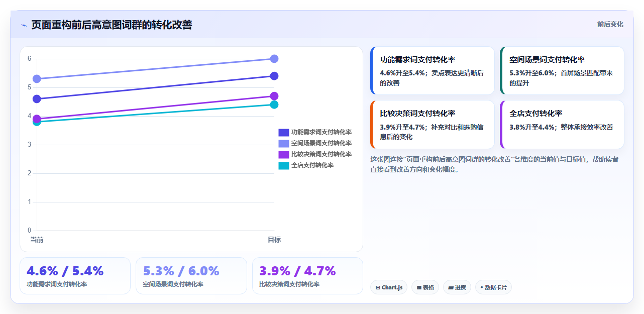
Task: Select the 3.9% / 4.7% stat value
Action: click(x=297, y=271)
